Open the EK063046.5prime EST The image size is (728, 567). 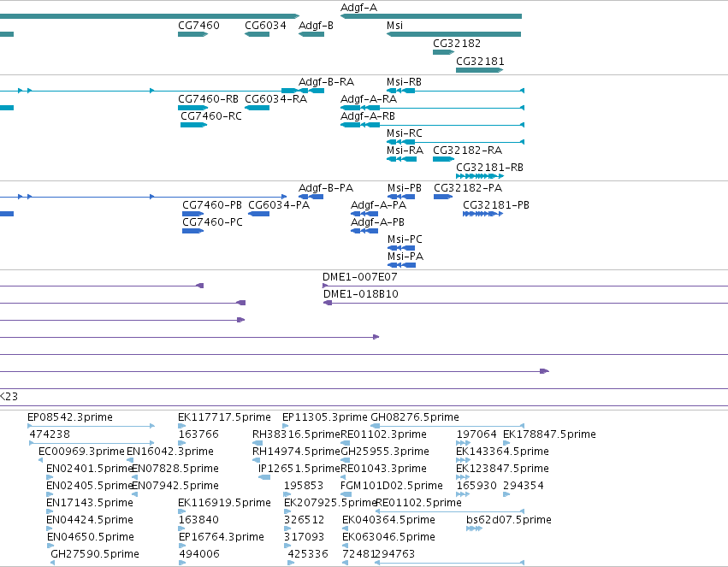point(345,546)
